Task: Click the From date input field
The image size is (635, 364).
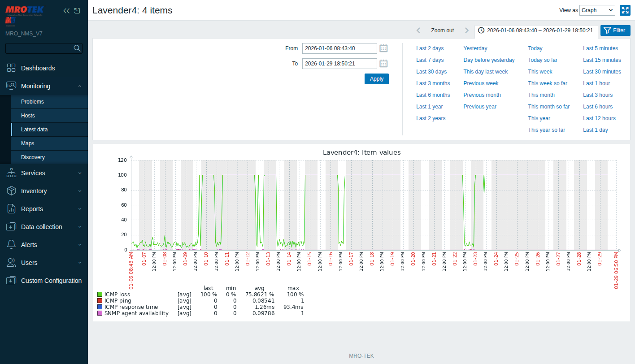Action: [x=339, y=48]
